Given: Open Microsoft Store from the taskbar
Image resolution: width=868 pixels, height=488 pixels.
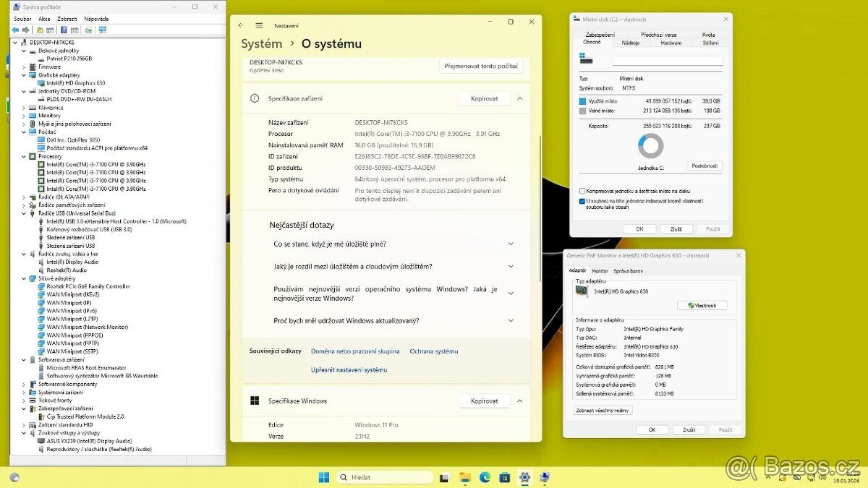Looking at the screenshot, I should coord(504,478).
